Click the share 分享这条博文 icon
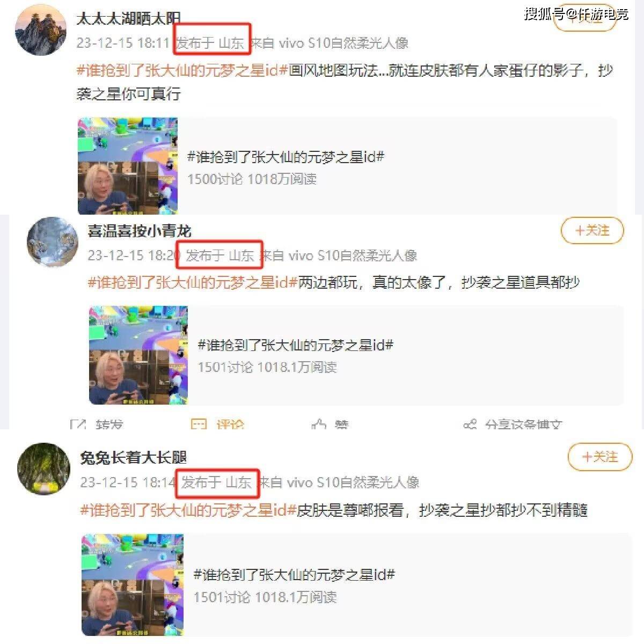 470,425
